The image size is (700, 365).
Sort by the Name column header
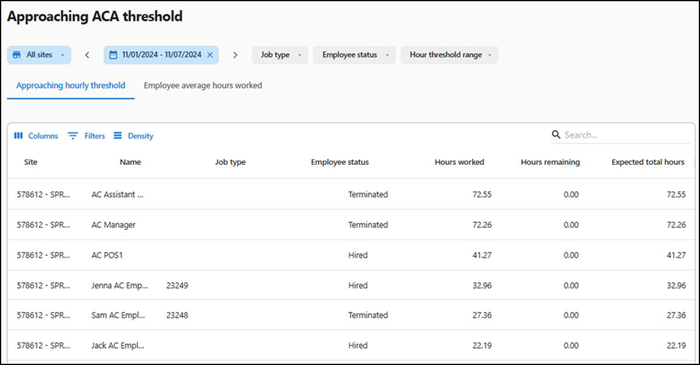[x=130, y=162]
